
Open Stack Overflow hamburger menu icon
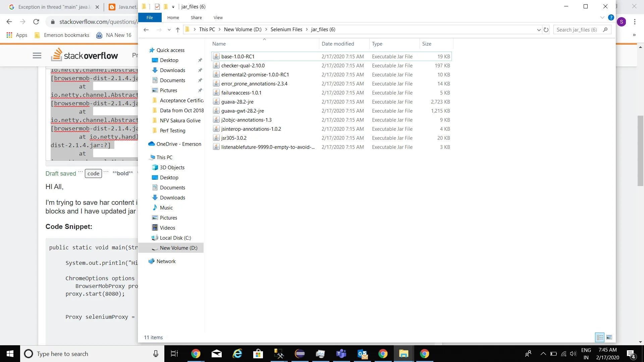[x=37, y=56]
